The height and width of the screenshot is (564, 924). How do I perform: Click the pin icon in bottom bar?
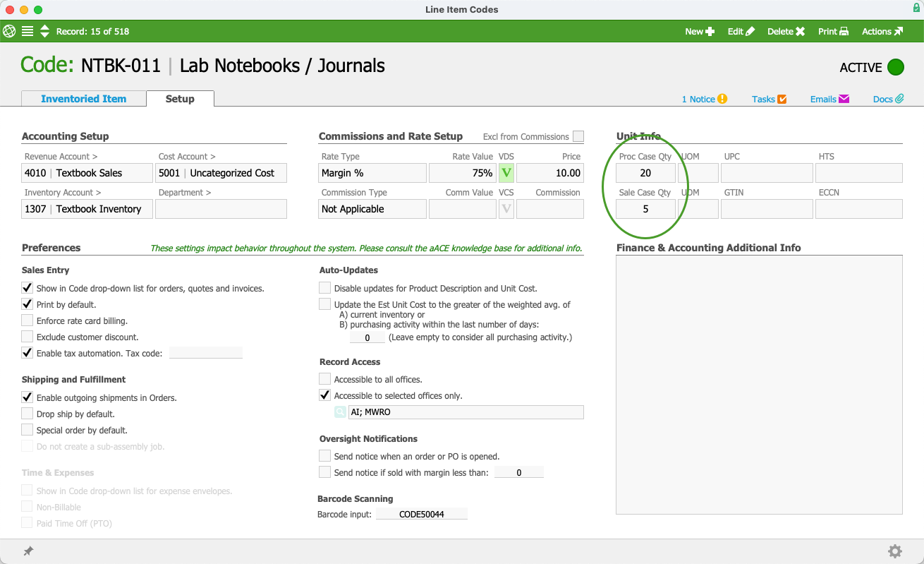pyautogui.click(x=28, y=551)
